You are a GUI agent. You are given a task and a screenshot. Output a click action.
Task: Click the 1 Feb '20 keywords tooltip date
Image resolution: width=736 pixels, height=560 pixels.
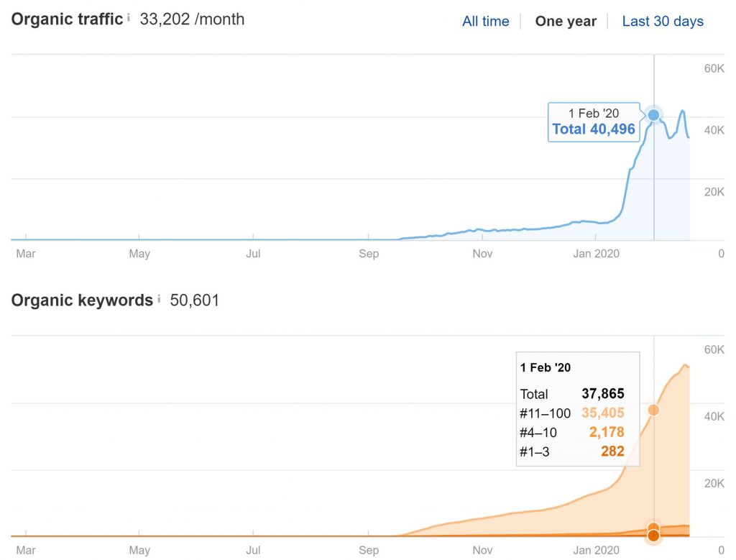click(x=545, y=367)
